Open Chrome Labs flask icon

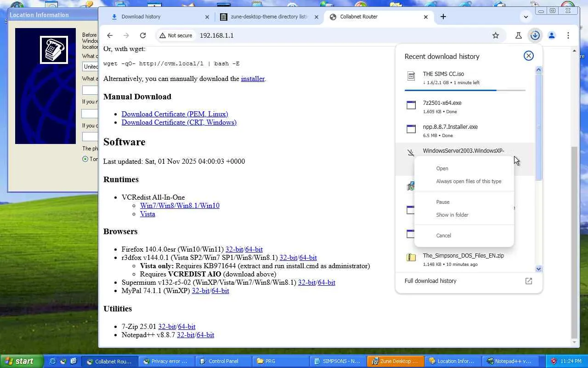coord(519,35)
